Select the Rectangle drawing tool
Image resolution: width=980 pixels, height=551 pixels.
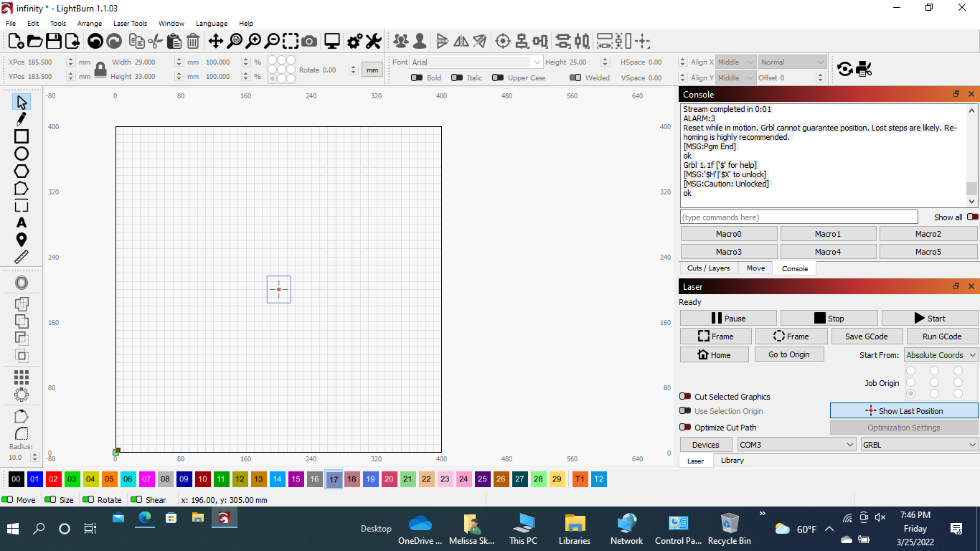(x=22, y=136)
